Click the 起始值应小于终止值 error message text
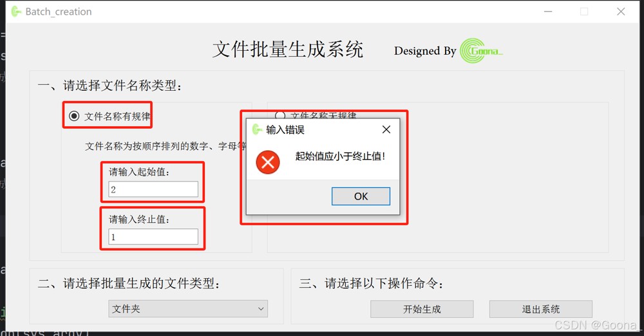The image size is (644, 336). coord(340,156)
